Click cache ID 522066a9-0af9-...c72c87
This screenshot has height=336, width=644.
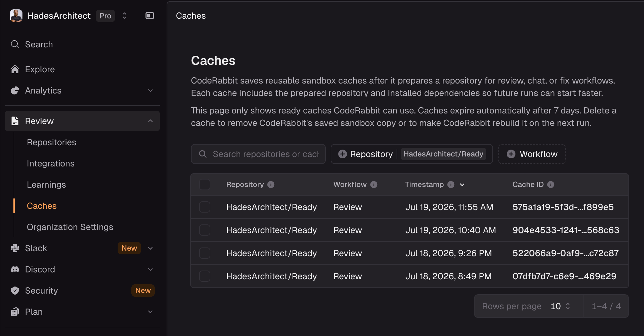[565, 253]
